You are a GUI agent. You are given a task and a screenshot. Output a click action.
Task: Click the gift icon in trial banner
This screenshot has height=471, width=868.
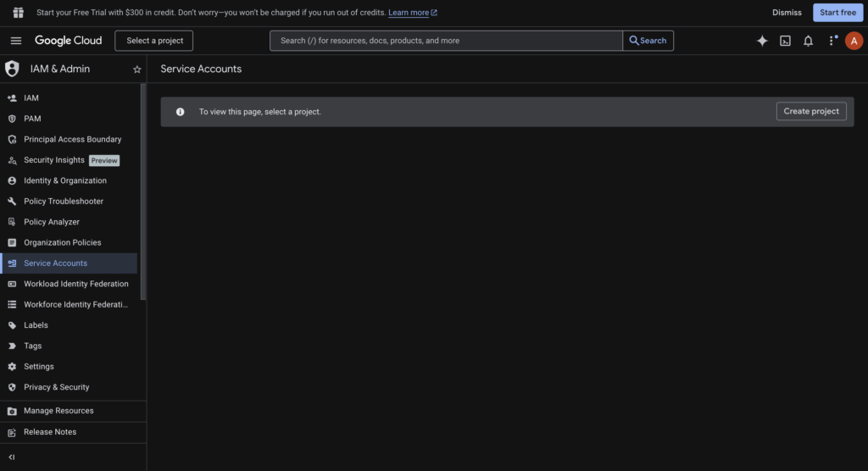(x=18, y=13)
